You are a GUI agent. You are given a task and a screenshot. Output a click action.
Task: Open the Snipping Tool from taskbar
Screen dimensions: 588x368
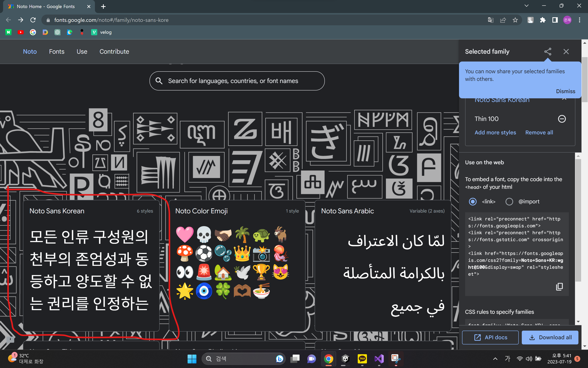pyautogui.click(x=396, y=358)
